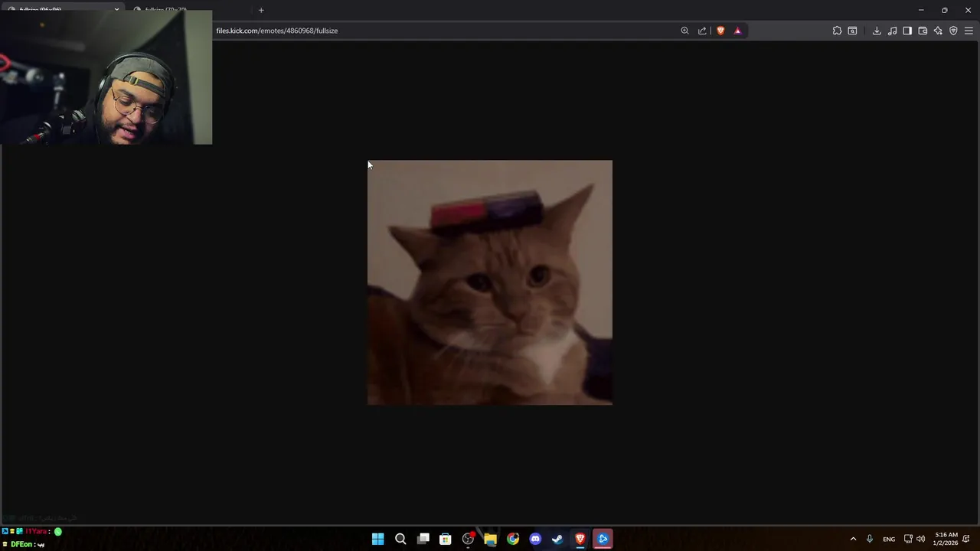Open Windows taskbar Search
The height and width of the screenshot is (551, 980).
(400, 539)
